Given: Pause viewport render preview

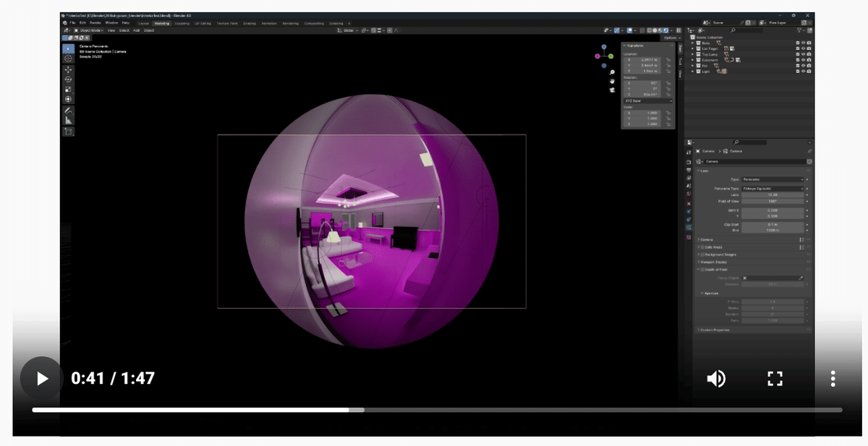Looking at the screenshot, I should [678, 30].
